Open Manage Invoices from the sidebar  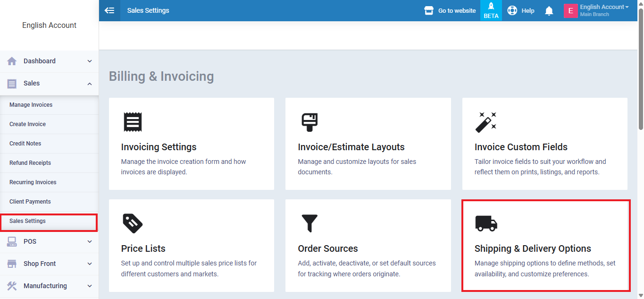pos(31,105)
